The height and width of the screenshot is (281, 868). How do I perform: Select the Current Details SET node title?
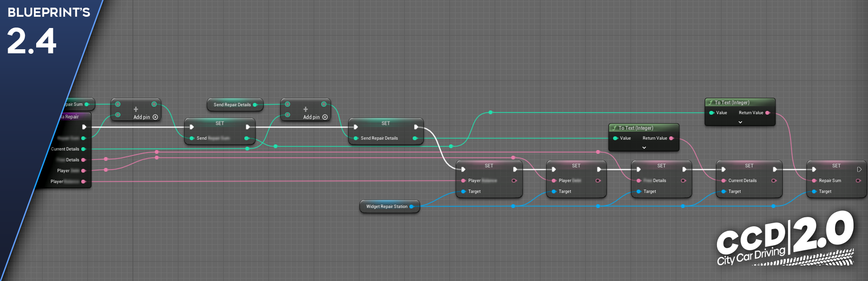[749, 166]
